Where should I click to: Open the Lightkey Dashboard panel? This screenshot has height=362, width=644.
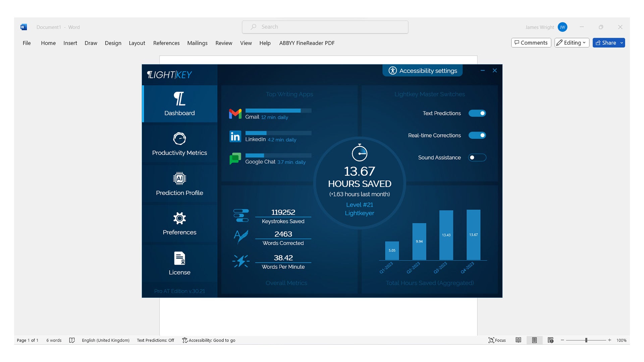coord(179,104)
